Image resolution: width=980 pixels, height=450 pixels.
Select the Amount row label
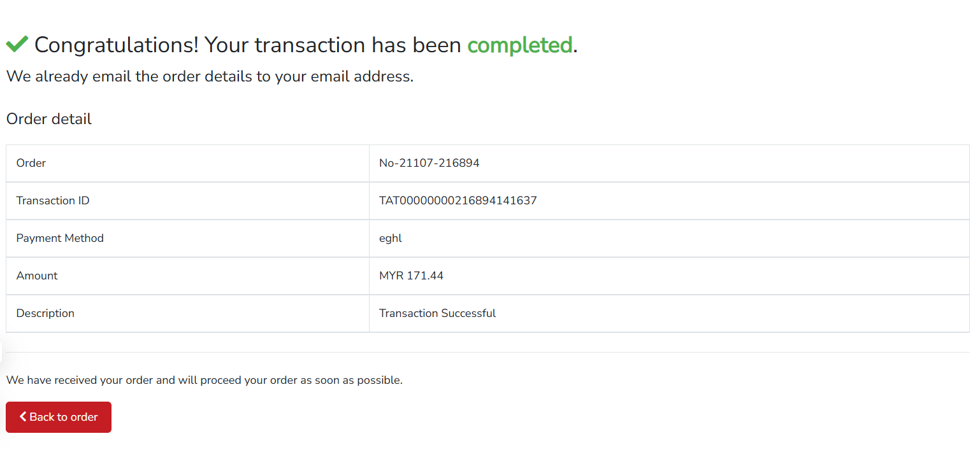click(36, 276)
